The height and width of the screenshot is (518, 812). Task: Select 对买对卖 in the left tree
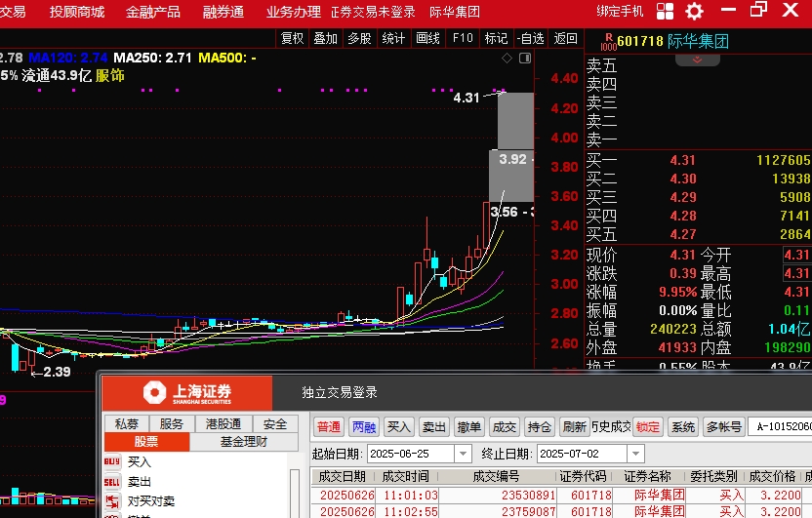[x=151, y=500]
